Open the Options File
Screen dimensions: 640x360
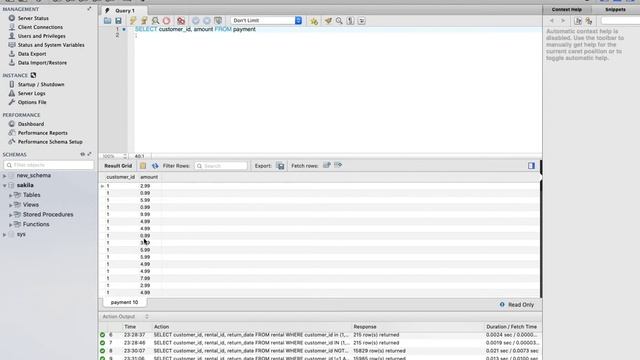32,102
